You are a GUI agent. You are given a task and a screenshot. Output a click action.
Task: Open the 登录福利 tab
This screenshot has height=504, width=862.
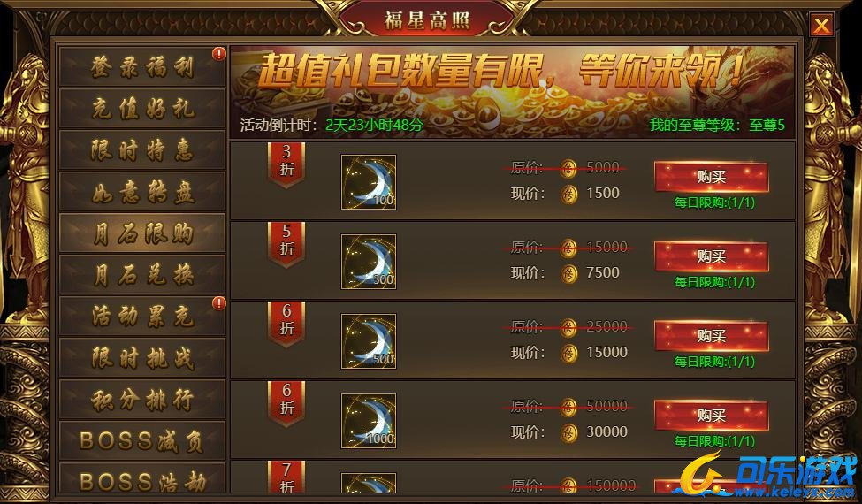coord(142,67)
